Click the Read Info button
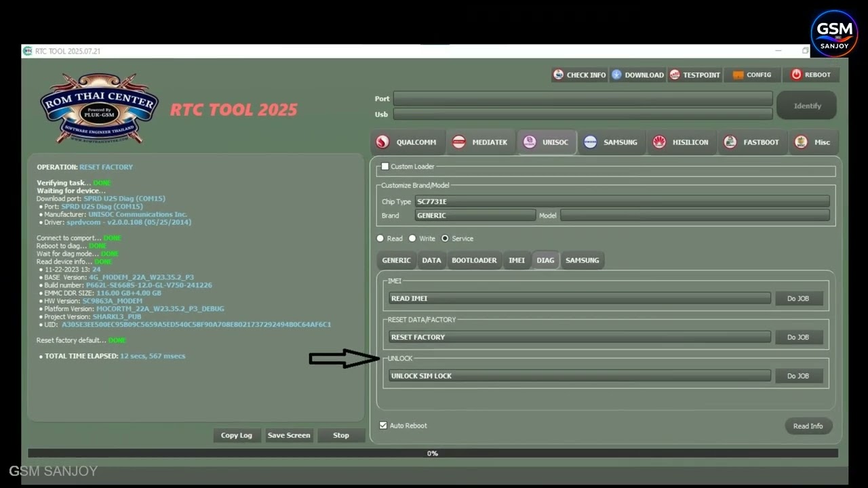The image size is (868, 488). point(808,426)
